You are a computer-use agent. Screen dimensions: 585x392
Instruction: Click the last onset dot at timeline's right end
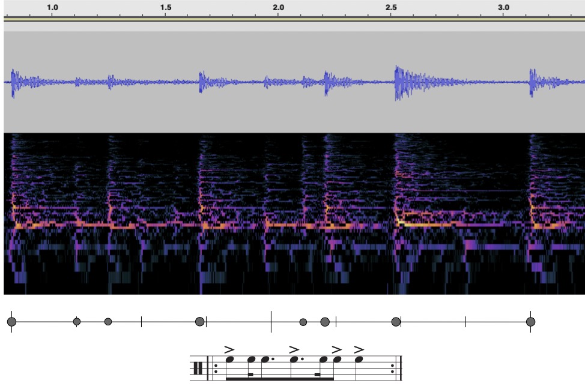pos(530,322)
